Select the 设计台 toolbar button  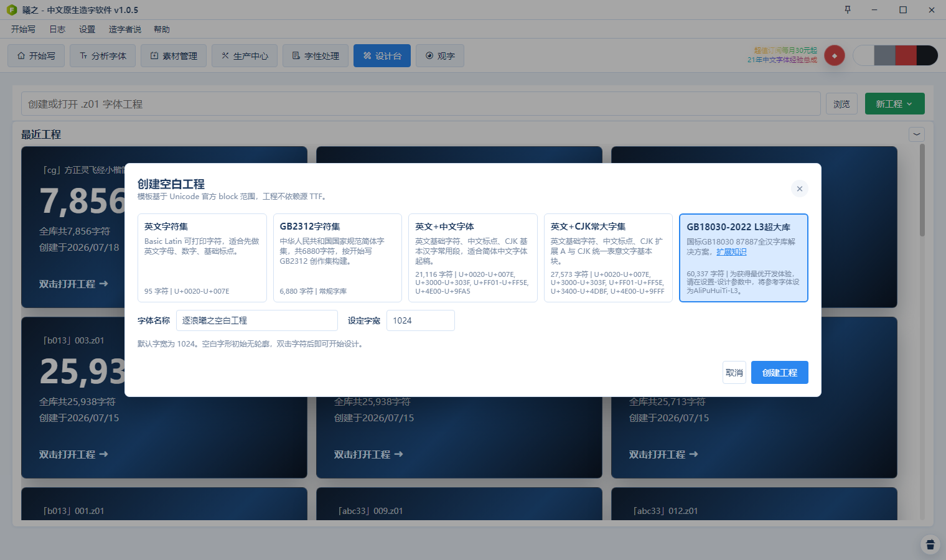tap(382, 55)
